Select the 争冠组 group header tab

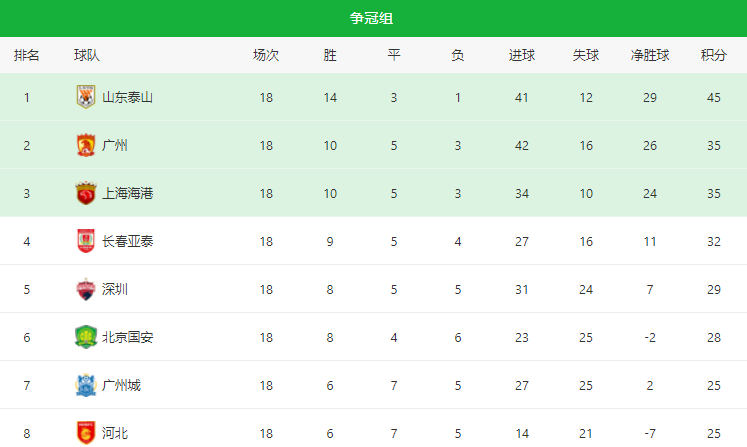pyautogui.click(x=373, y=18)
